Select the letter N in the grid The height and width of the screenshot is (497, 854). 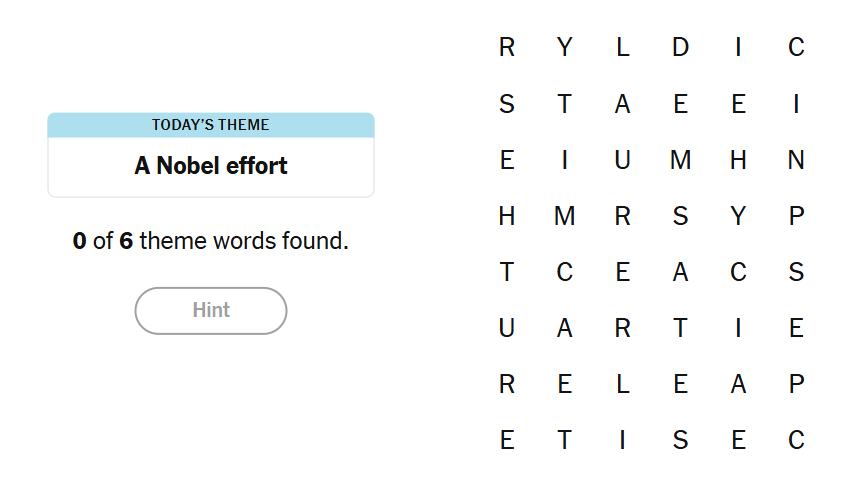796,160
